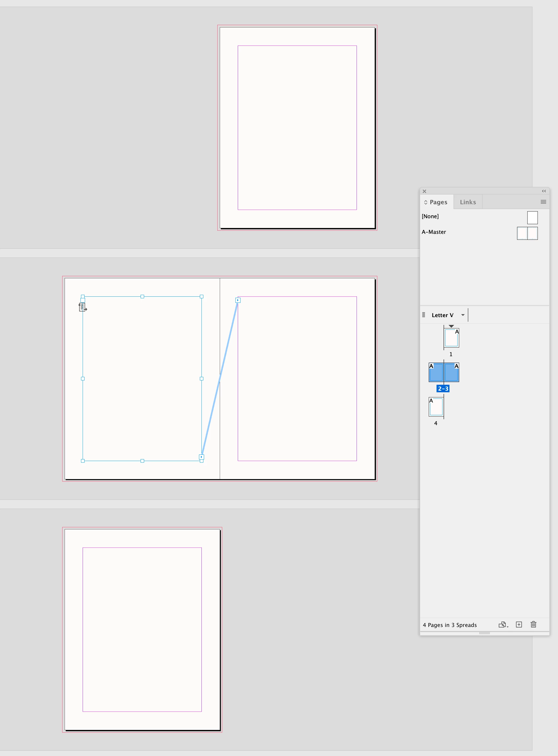Image resolution: width=558 pixels, height=756 pixels.
Task: Select the A-Master master spread
Action: pos(434,232)
